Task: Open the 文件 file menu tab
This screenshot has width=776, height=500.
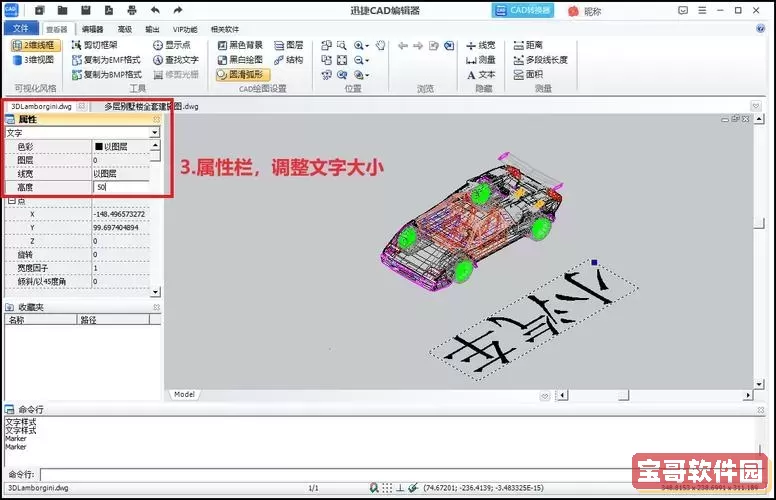Action: click(20, 28)
